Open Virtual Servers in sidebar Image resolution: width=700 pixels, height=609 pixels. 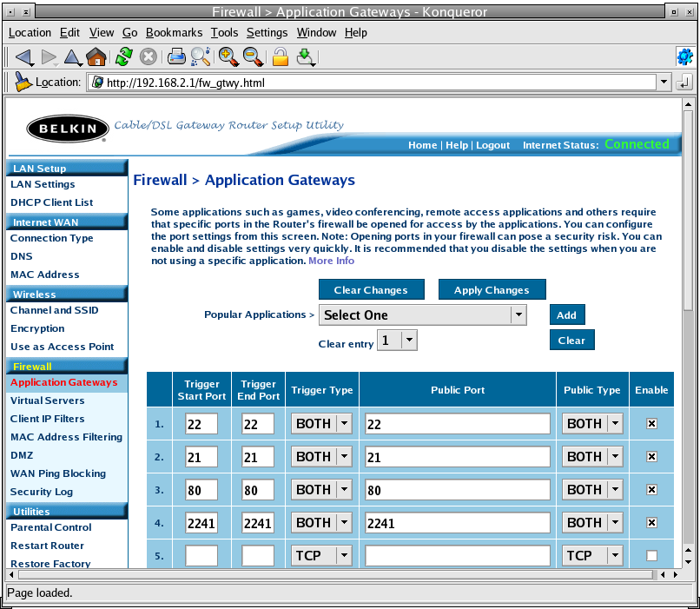pos(47,400)
